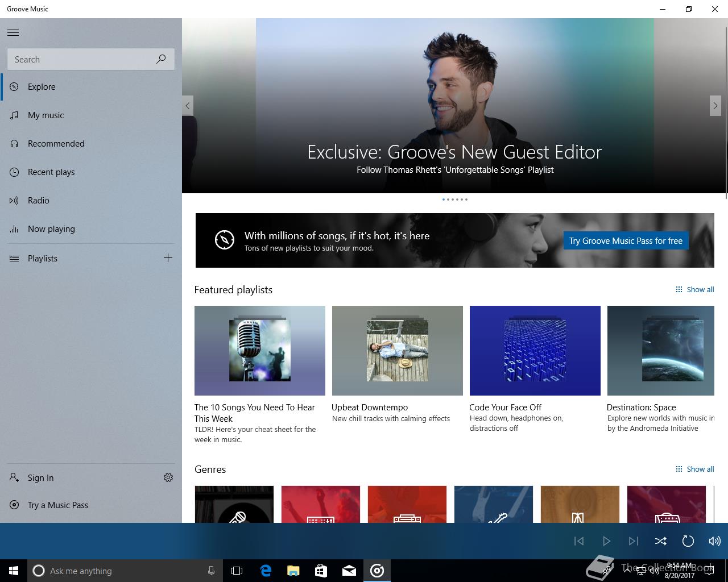The width and height of the screenshot is (728, 582).
Task: Show all Featured playlists
Action: pyautogui.click(x=694, y=289)
